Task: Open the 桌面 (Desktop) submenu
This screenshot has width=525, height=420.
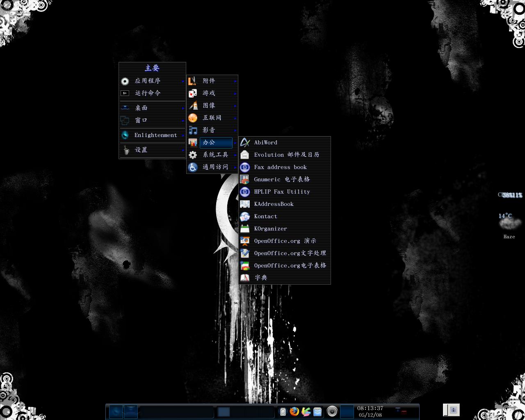Action: click(152, 108)
